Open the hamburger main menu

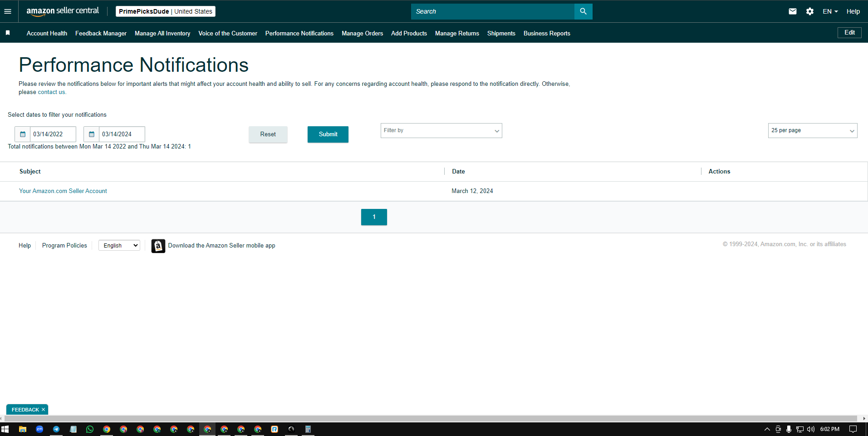tap(8, 11)
